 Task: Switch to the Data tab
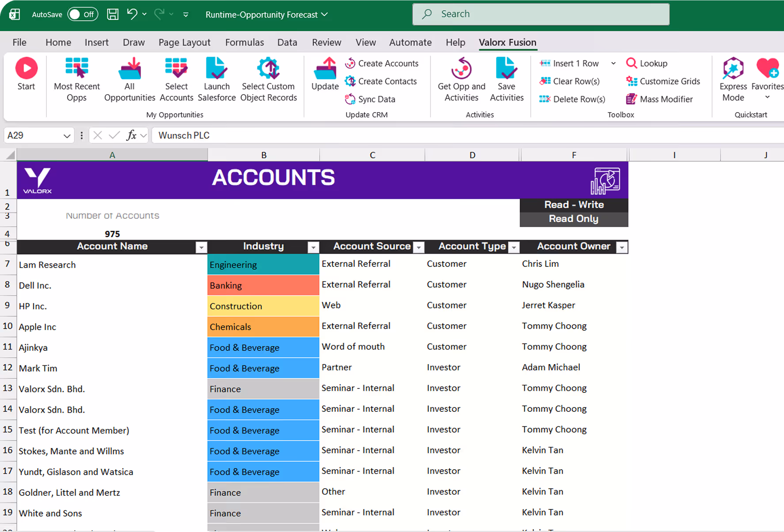(287, 42)
